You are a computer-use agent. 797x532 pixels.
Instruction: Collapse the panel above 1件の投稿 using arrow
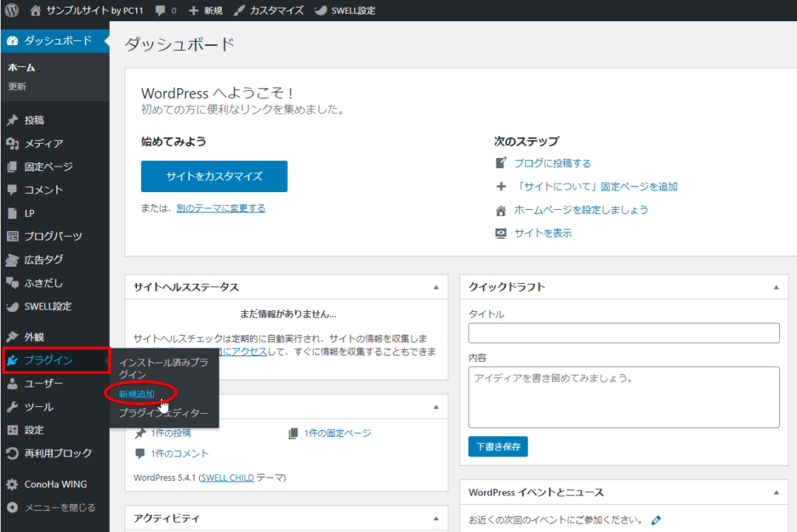click(x=436, y=407)
